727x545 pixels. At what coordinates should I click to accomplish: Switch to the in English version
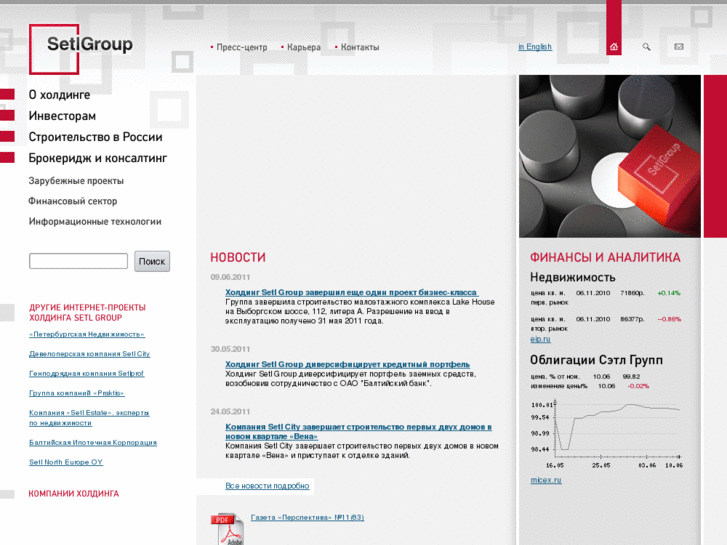(535, 47)
